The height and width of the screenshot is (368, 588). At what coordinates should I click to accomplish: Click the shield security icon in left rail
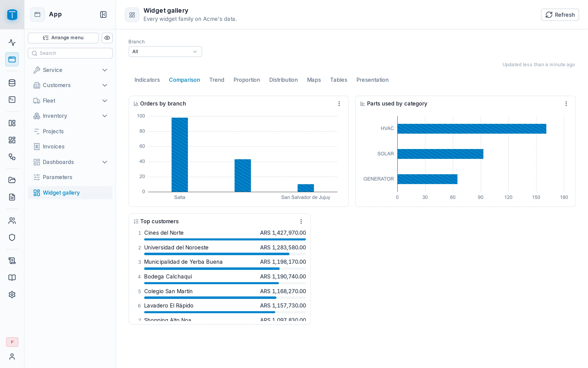click(12, 237)
